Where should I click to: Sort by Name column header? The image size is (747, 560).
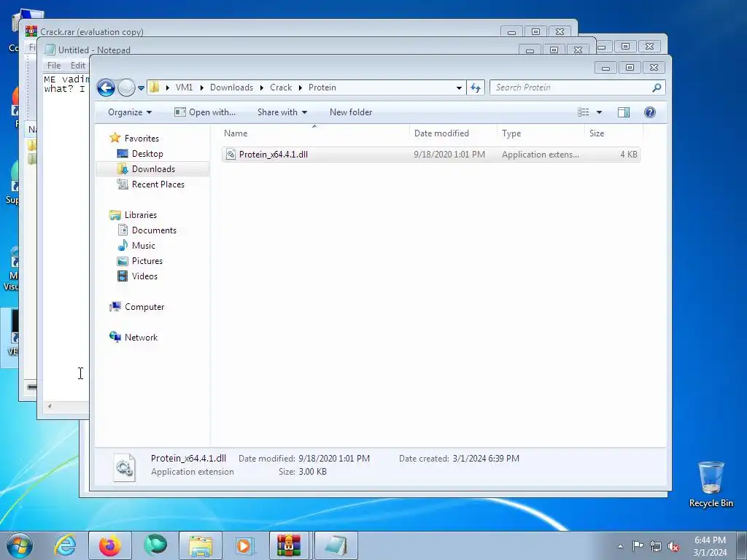pyautogui.click(x=314, y=133)
